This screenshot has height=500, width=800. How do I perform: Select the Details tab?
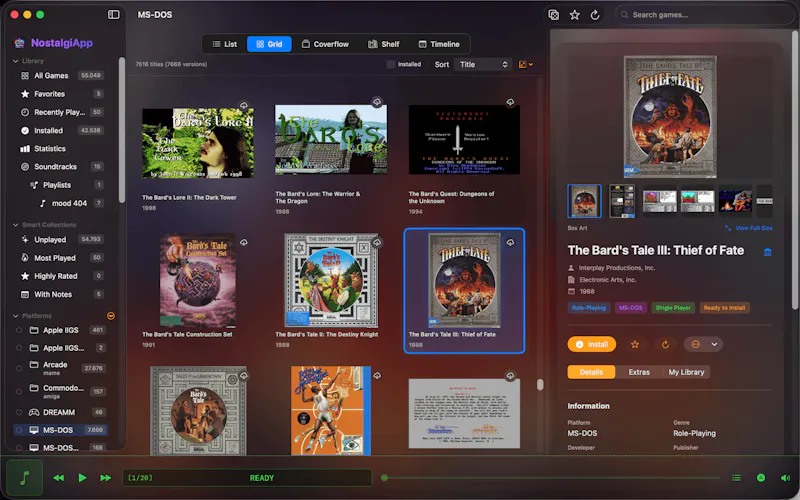click(591, 372)
